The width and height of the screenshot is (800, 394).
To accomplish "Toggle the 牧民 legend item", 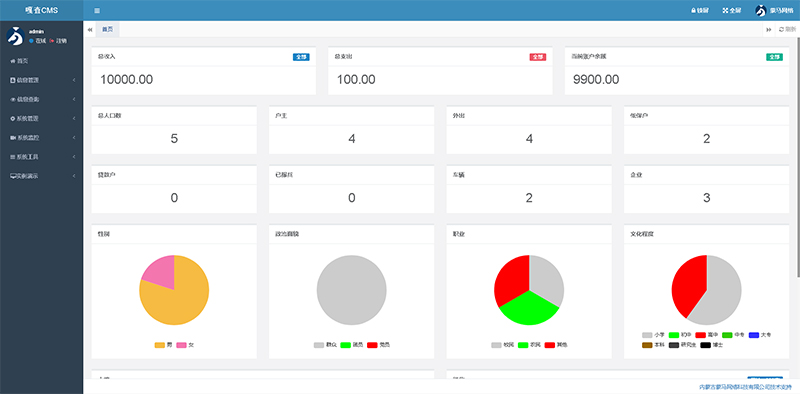I will click(x=503, y=345).
